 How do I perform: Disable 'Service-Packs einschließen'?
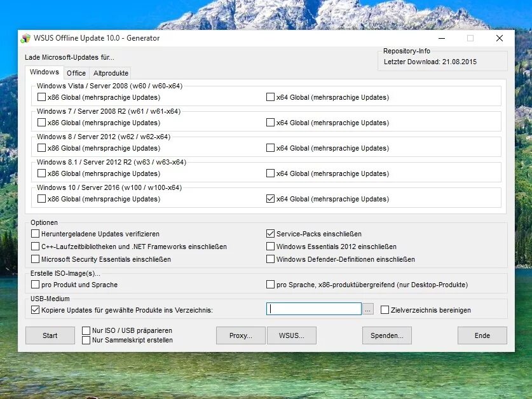270,234
